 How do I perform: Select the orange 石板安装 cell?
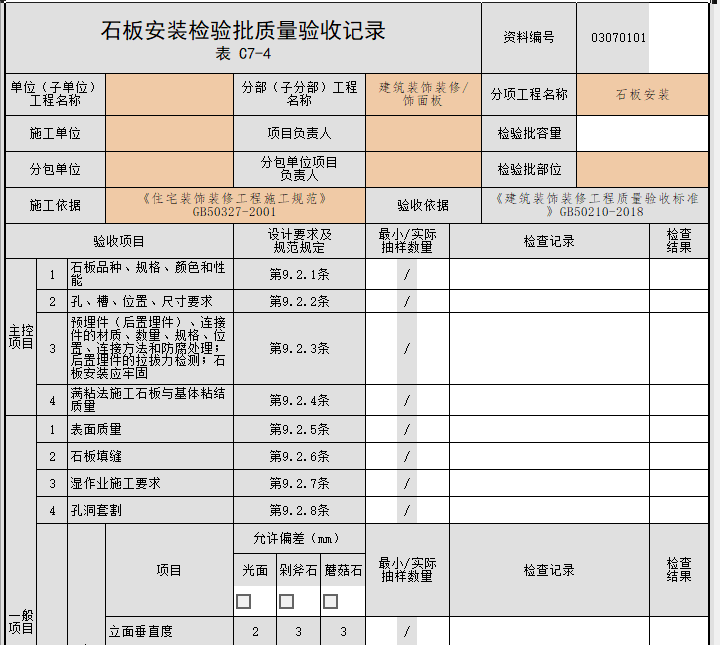(642, 94)
